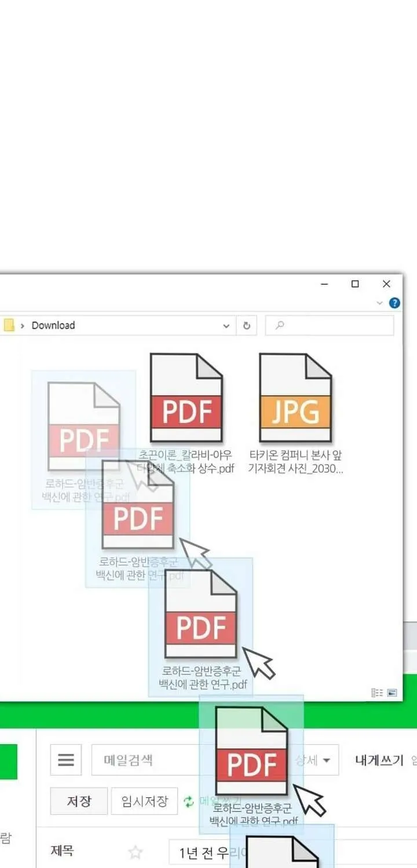Switch Explorer to details view icon

tap(377, 693)
